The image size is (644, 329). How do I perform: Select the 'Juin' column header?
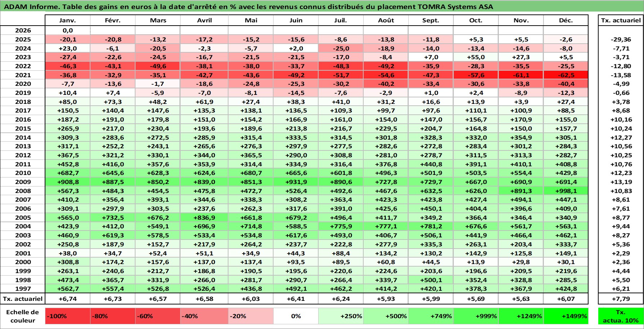[296, 21]
